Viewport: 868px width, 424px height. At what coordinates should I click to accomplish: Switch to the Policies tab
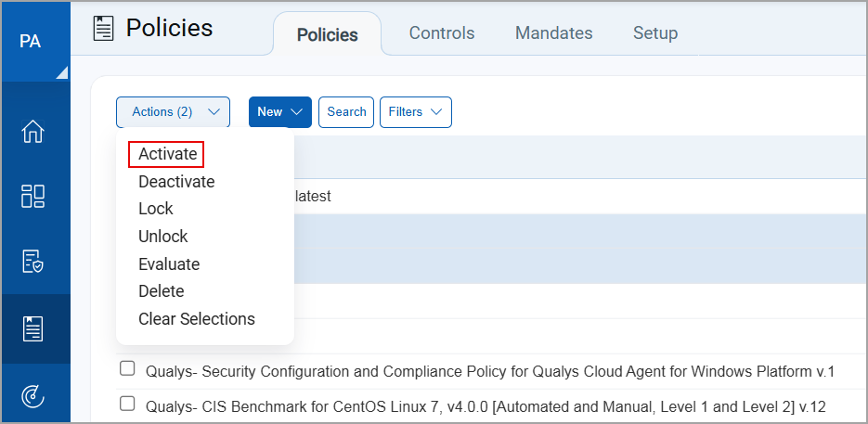pyautogui.click(x=327, y=34)
